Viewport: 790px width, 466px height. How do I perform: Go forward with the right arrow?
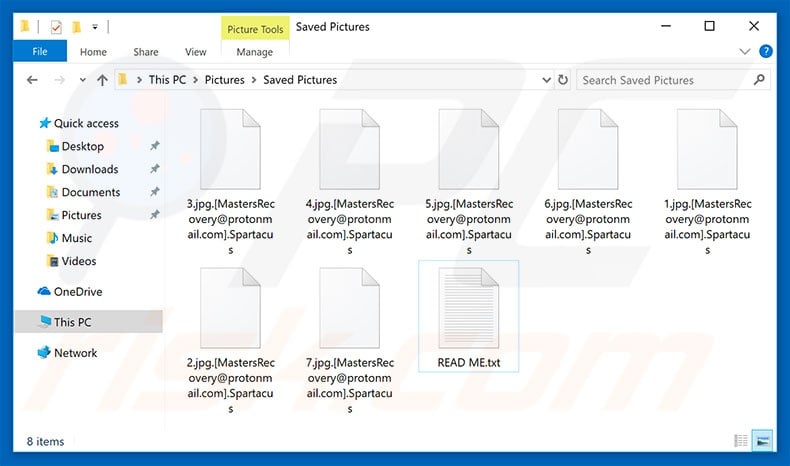(59, 80)
